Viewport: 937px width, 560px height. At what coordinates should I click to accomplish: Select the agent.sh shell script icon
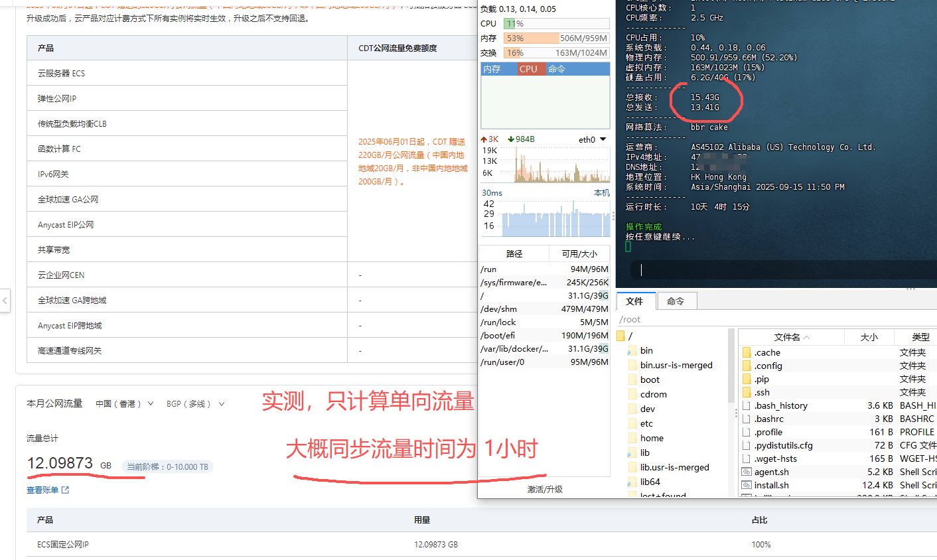pos(747,472)
